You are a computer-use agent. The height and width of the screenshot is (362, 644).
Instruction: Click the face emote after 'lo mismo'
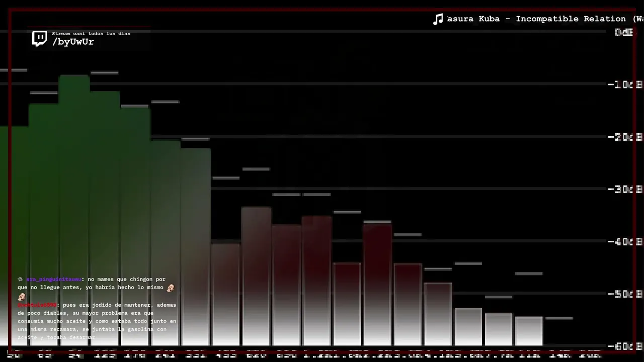pyautogui.click(x=171, y=288)
